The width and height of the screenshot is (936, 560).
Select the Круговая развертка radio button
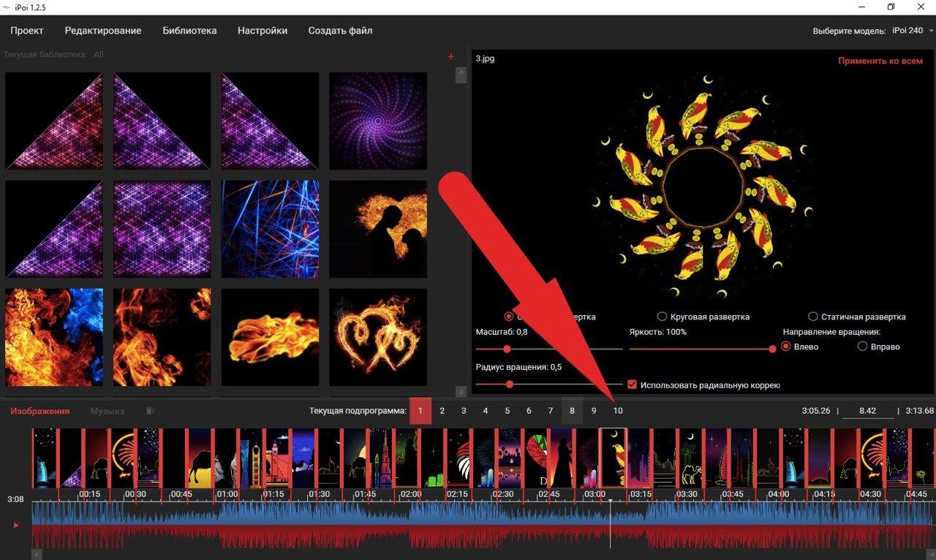[662, 317]
